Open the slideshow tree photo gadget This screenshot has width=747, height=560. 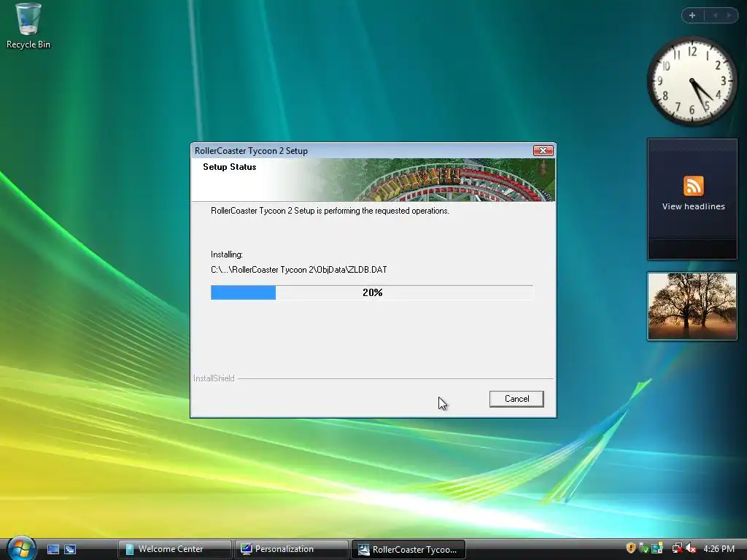(692, 306)
